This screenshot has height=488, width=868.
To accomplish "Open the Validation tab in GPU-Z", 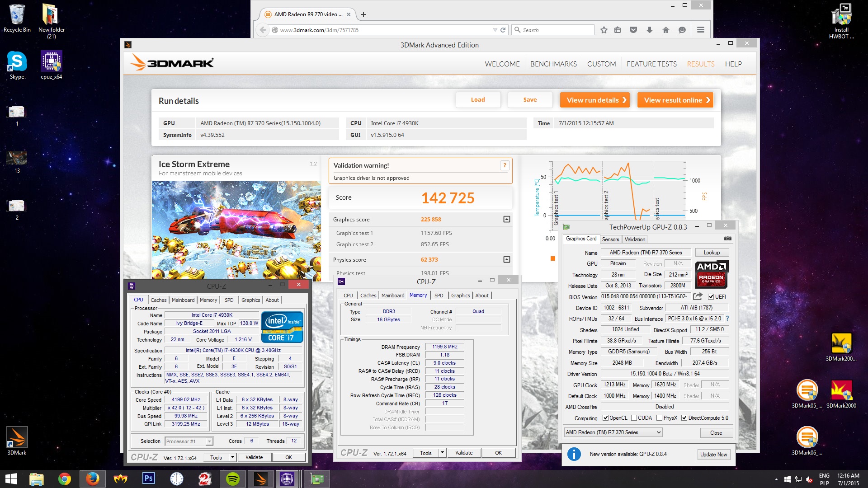I will 635,239.
